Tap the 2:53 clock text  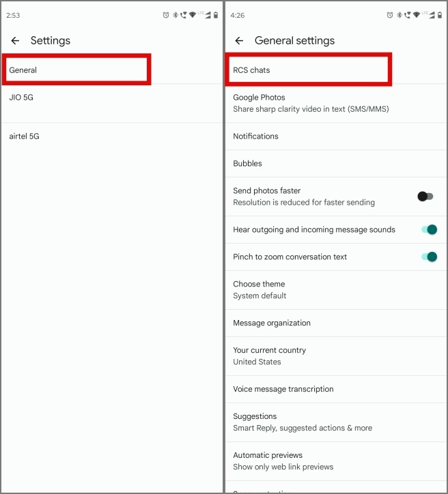coord(13,15)
